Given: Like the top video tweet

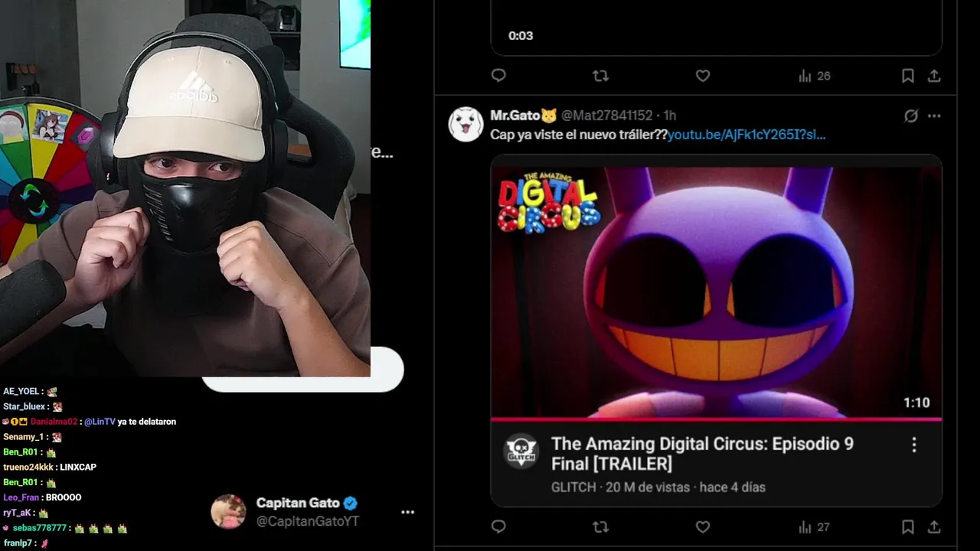Looking at the screenshot, I should [x=703, y=76].
